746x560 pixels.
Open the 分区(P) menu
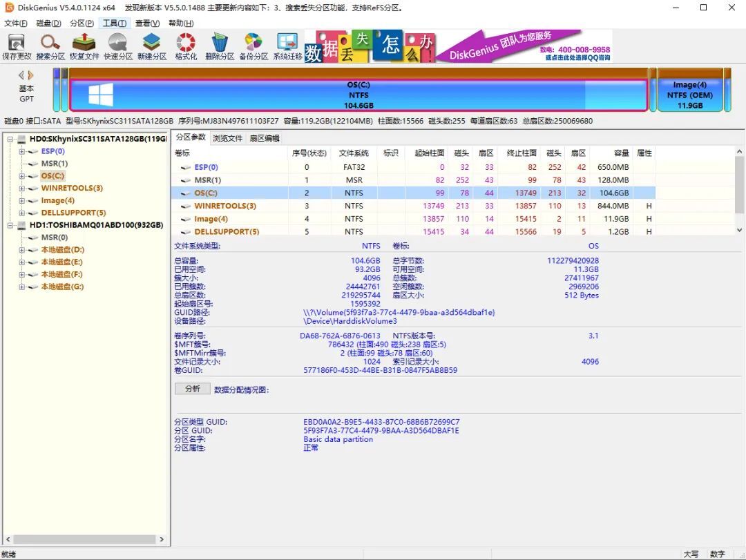[x=82, y=23]
